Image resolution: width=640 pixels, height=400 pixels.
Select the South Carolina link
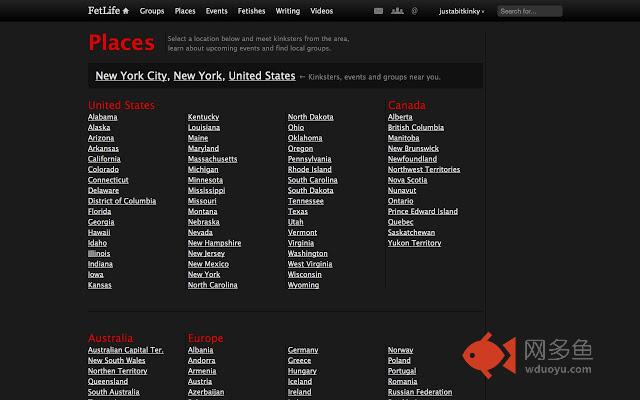click(312, 180)
